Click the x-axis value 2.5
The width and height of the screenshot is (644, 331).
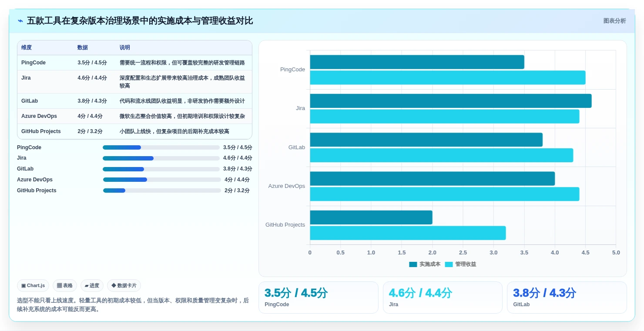coord(463,253)
